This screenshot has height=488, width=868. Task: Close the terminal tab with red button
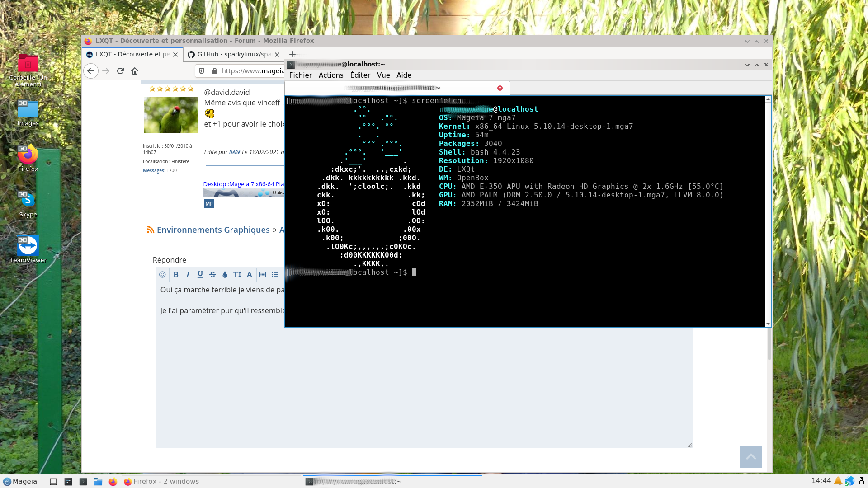[x=500, y=88]
